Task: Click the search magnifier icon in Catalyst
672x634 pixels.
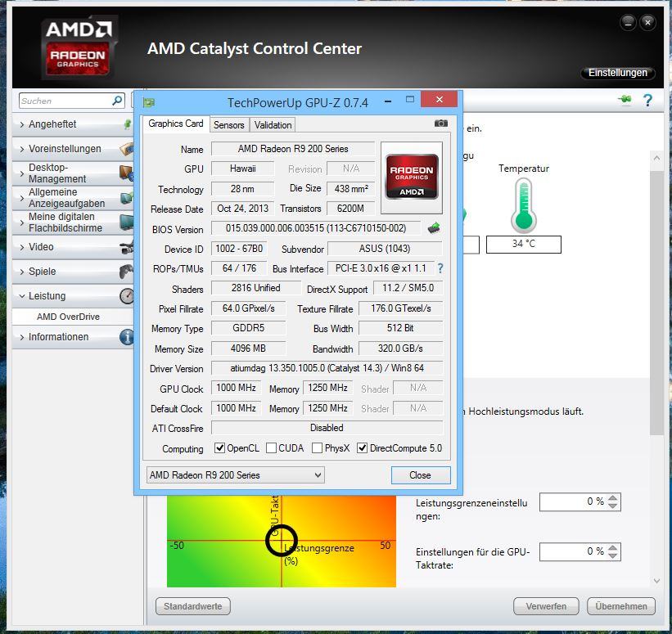Action: pos(117,101)
